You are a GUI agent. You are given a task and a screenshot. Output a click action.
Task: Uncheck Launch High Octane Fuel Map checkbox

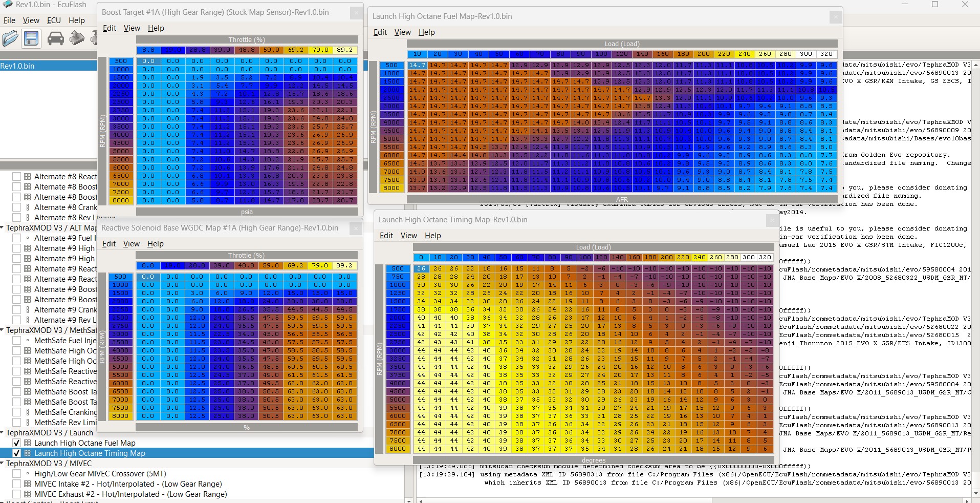click(16, 443)
